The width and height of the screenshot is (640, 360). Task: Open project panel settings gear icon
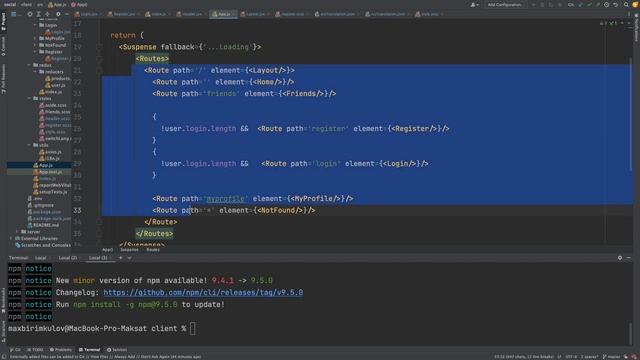pos(58,14)
